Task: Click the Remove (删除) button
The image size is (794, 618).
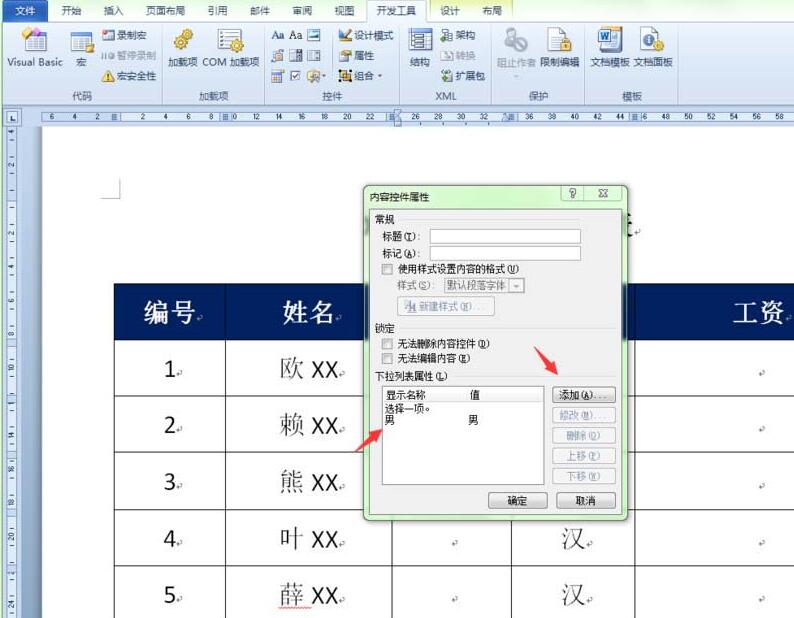Action: 583,436
